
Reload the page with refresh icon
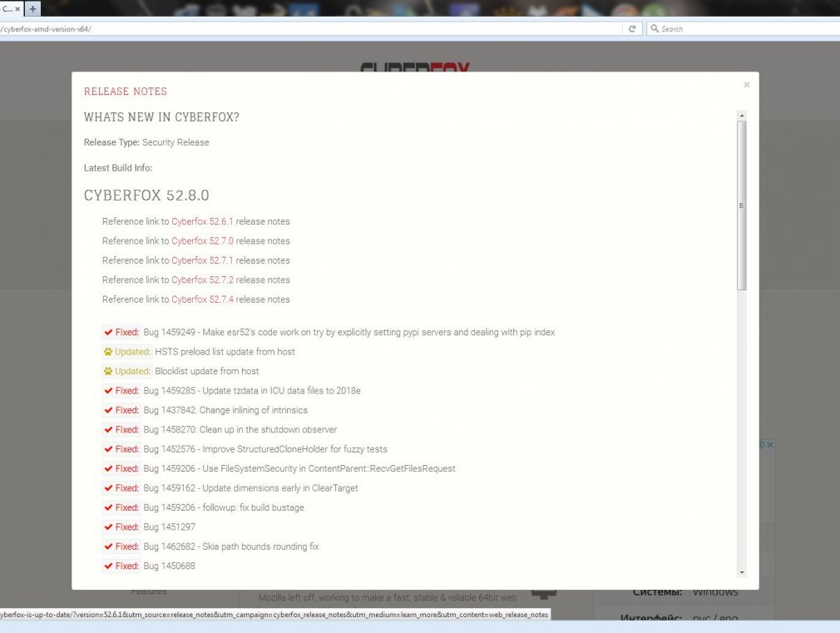click(x=632, y=29)
